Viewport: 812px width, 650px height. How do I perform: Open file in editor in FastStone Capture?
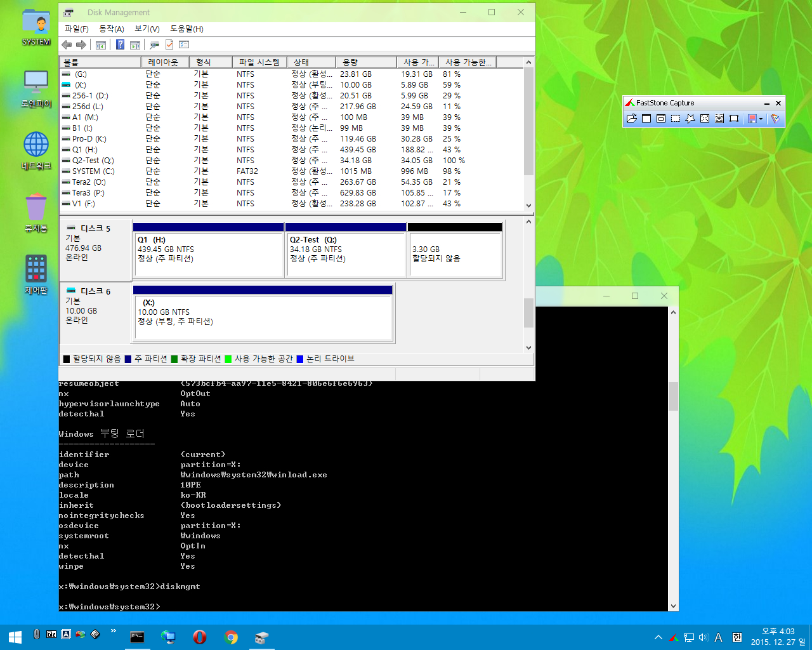(x=631, y=119)
